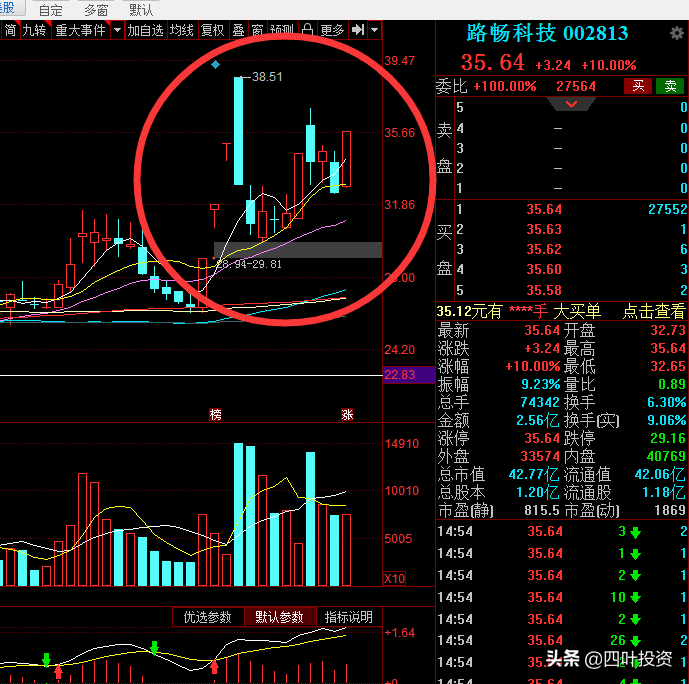Click the 外盘 value 33574
689x684 pixels.
(x=540, y=456)
